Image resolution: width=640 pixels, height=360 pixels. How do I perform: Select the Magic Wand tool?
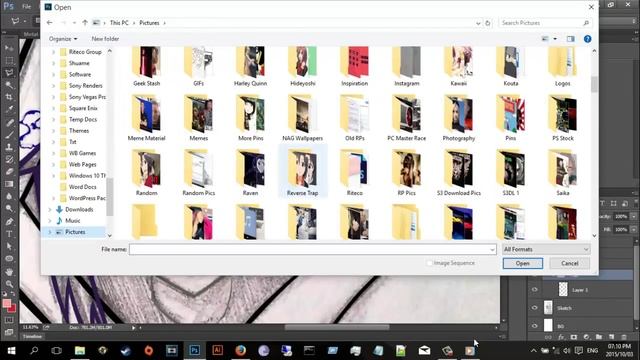point(9,85)
